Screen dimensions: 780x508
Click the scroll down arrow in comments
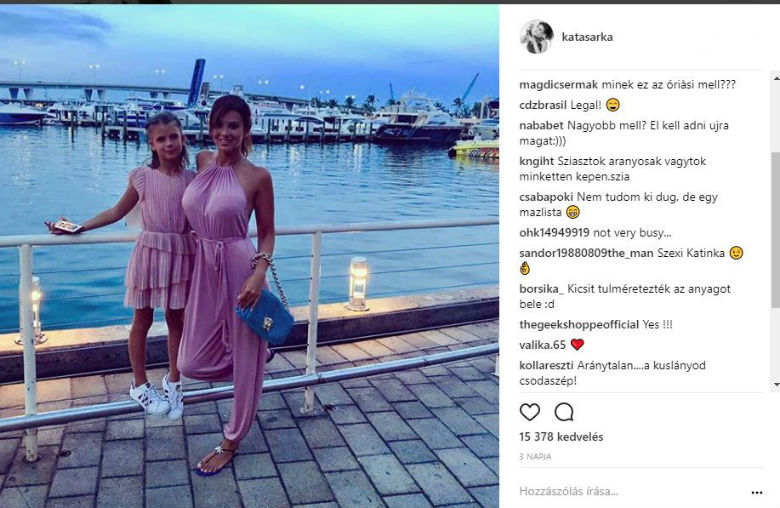point(776,386)
